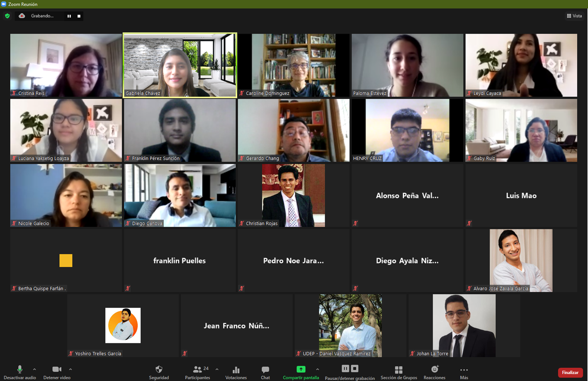Select Gabriela Chávez's video thumbnail

coord(180,65)
